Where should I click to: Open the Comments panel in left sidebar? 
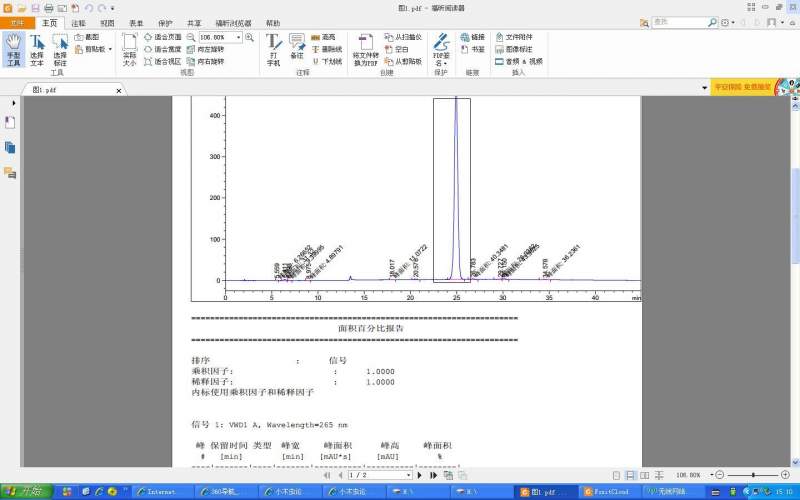pyautogui.click(x=10, y=173)
